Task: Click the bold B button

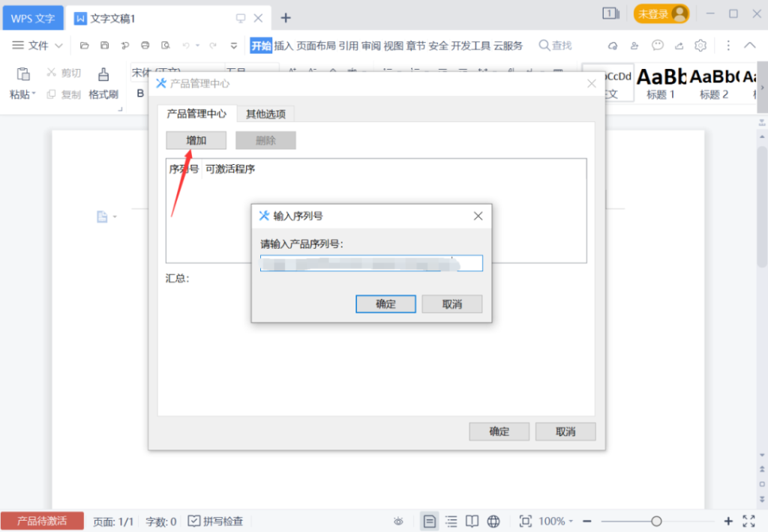Action: click(x=140, y=93)
